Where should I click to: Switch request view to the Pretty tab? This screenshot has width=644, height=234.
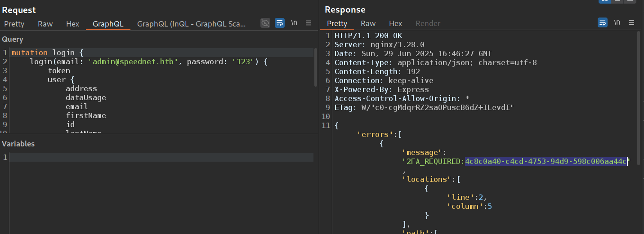[x=14, y=24]
